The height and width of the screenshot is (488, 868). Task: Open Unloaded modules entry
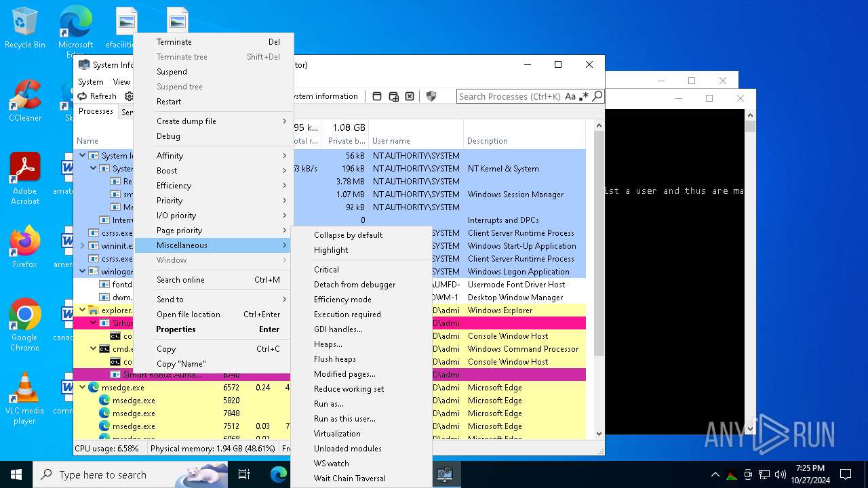(361, 449)
